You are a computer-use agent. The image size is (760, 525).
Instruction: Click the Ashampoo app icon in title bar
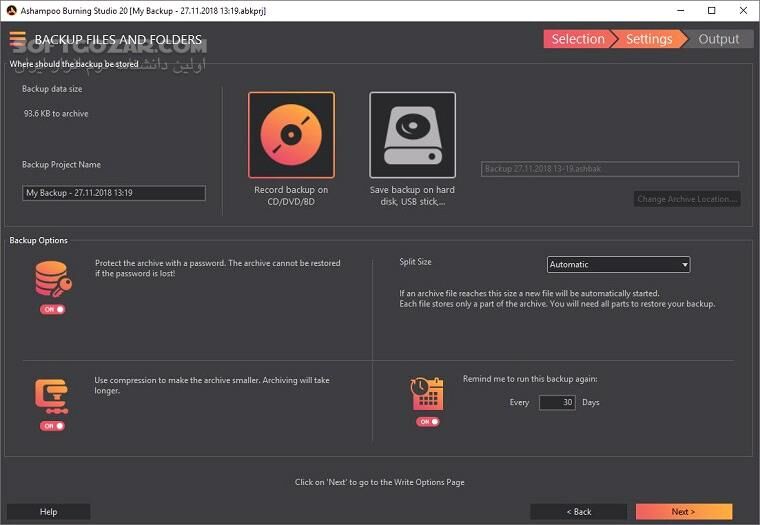pyautogui.click(x=11, y=9)
